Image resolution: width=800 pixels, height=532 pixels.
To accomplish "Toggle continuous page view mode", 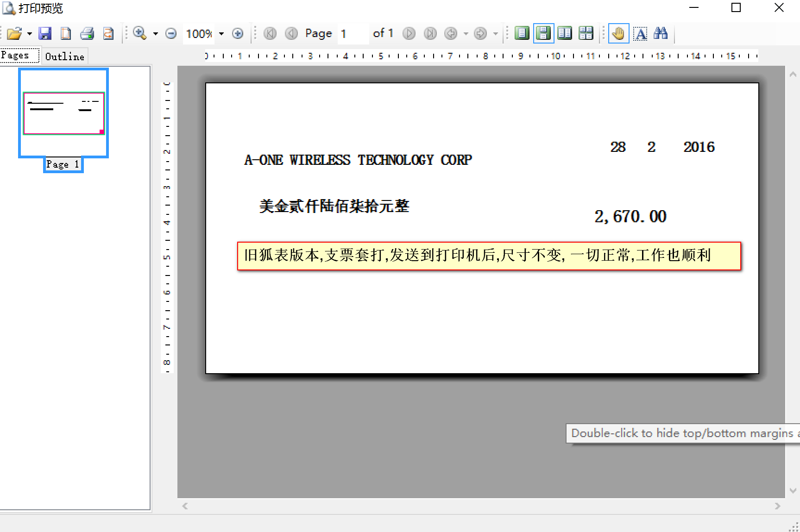I will 543,33.
